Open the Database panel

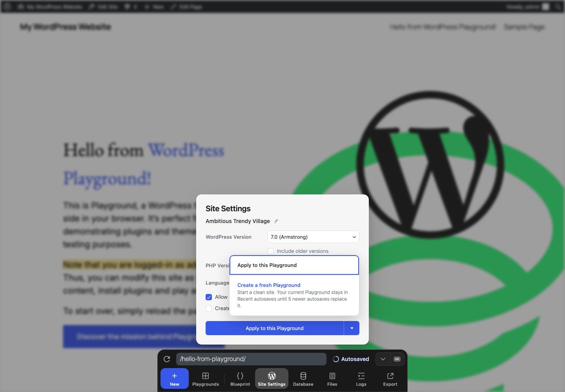click(x=303, y=379)
